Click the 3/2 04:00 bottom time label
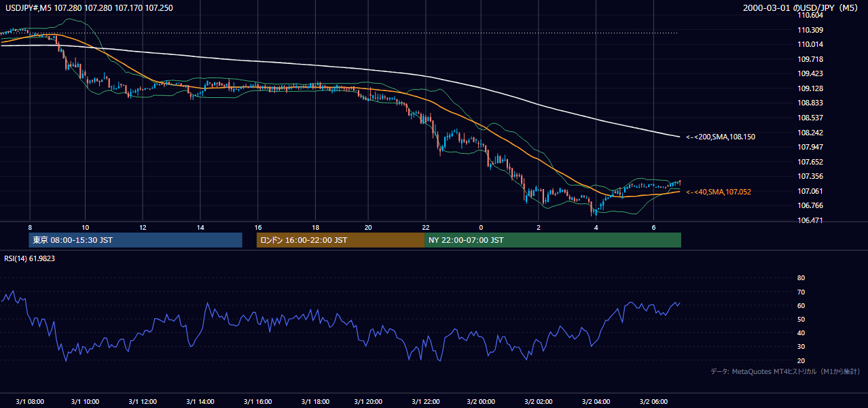This screenshot has width=868, height=408. [x=596, y=402]
